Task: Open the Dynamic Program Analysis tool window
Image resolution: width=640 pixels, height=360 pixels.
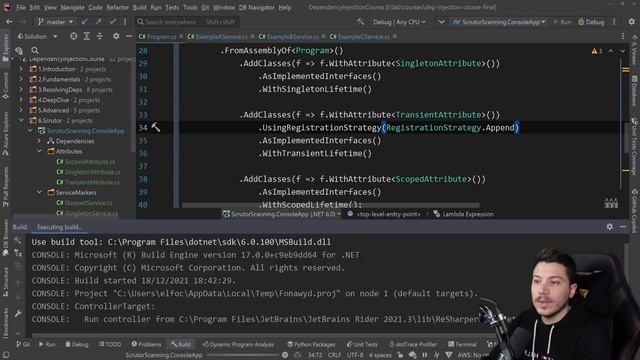Action: click(x=238, y=344)
